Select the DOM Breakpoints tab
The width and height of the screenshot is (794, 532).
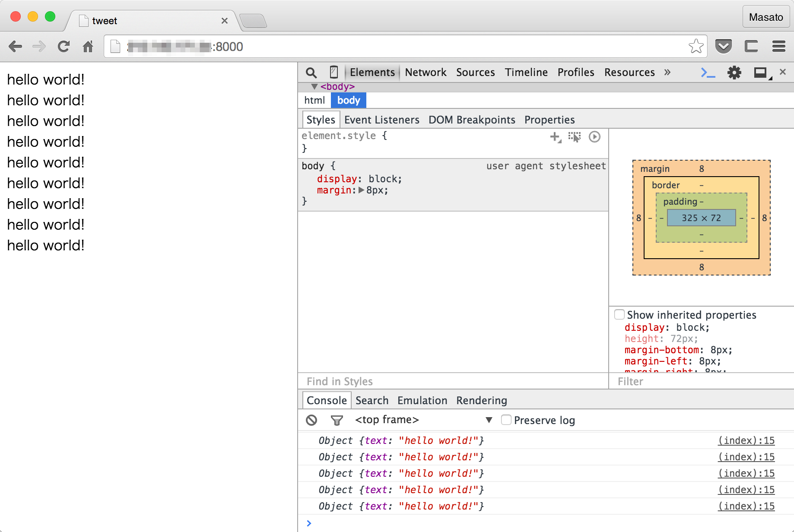pyautogui.click(x=472, y=120)
